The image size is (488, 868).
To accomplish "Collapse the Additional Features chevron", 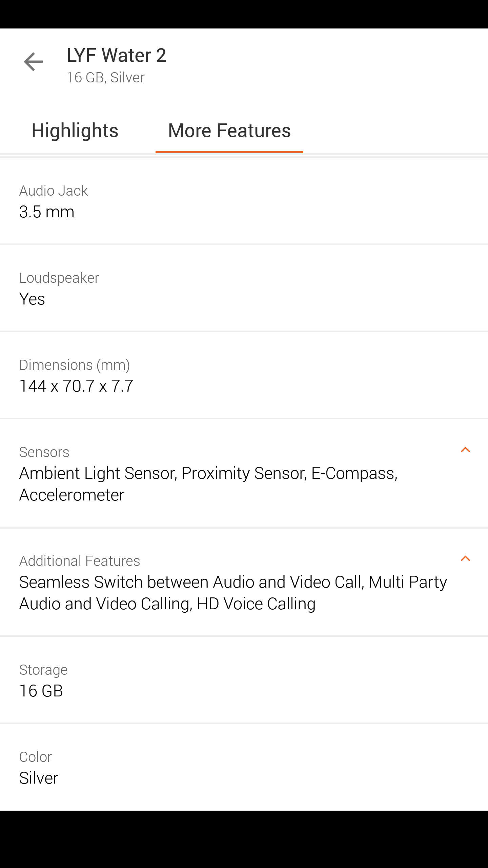I will 465,559.
